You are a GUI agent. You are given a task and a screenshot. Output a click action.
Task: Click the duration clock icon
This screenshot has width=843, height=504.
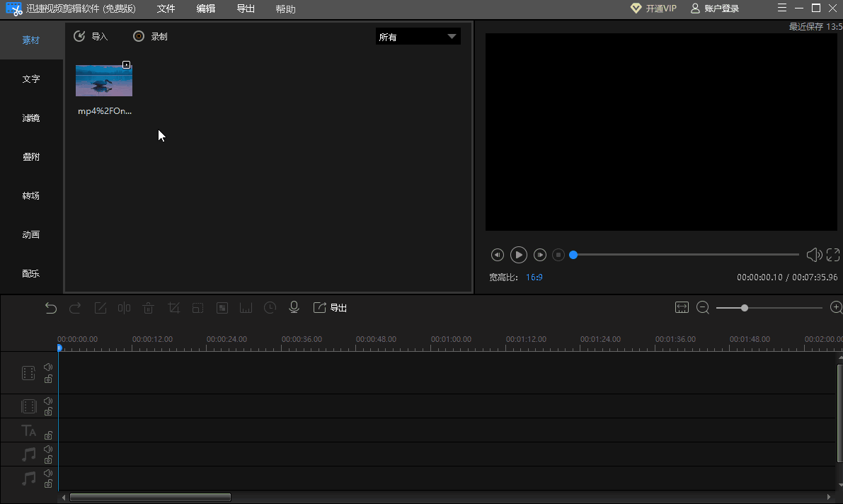click(270, 308)
